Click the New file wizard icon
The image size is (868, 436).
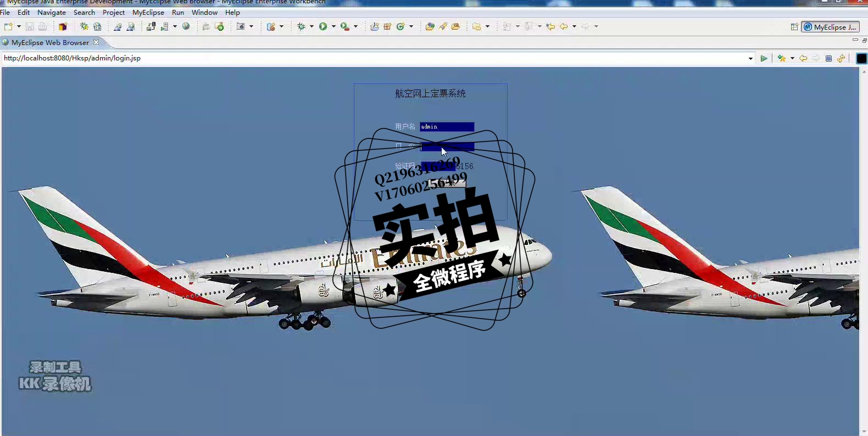(x=8, y=26)
